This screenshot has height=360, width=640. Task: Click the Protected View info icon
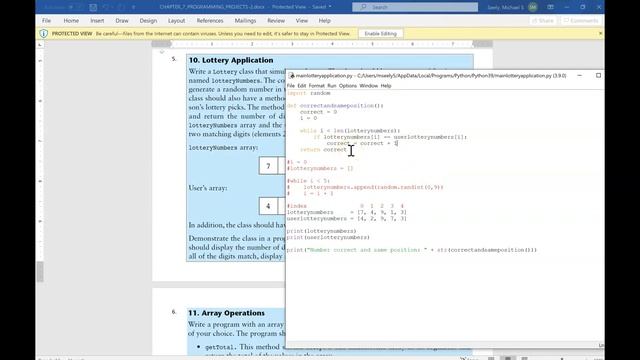43,33
